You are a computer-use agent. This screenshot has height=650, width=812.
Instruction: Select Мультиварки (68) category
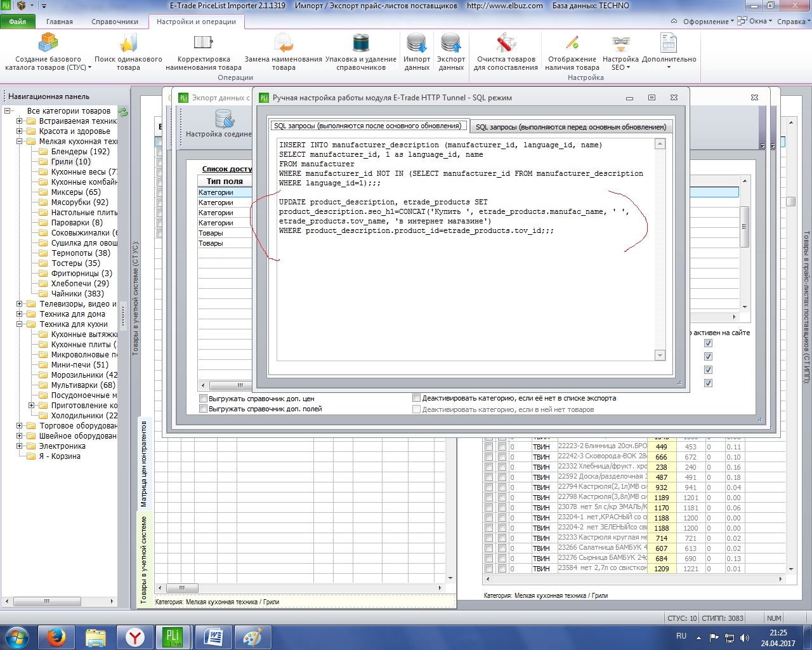point(83,385)
